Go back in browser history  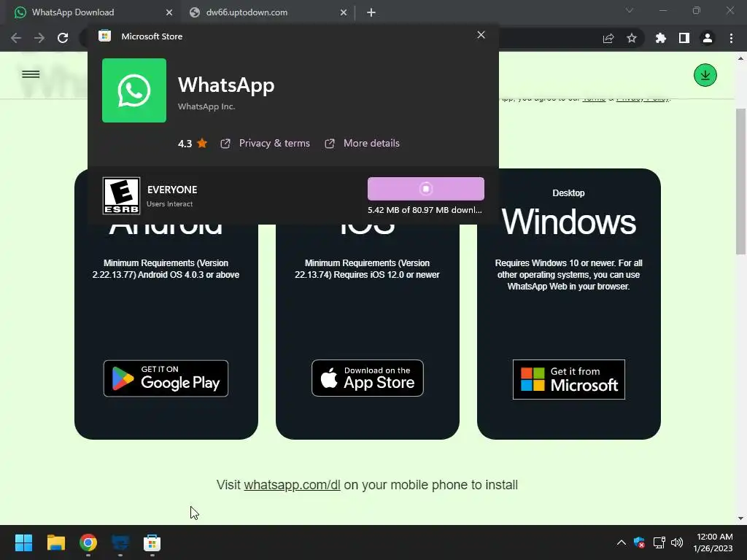pyautogui.click(x=16, y=38)
